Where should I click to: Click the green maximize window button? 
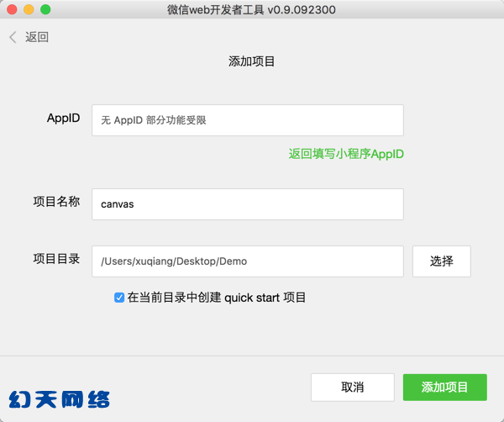pyautogui.click(x=45, y=9)
